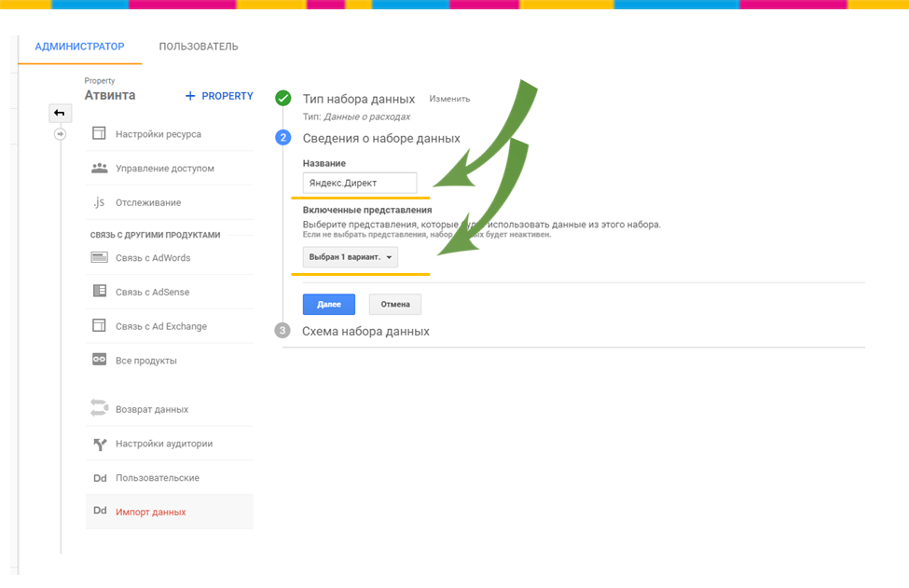Open Связь с AdSense

[170, 292]
